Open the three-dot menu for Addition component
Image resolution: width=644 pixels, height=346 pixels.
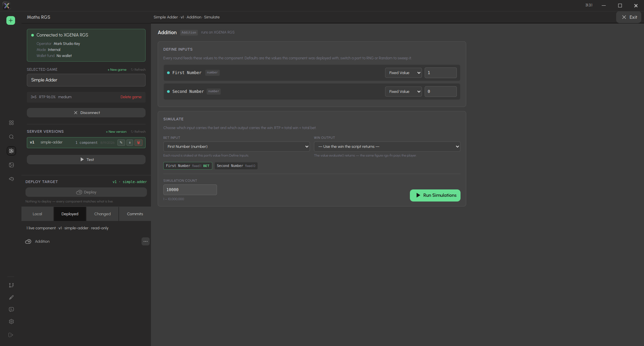point(146,241)
